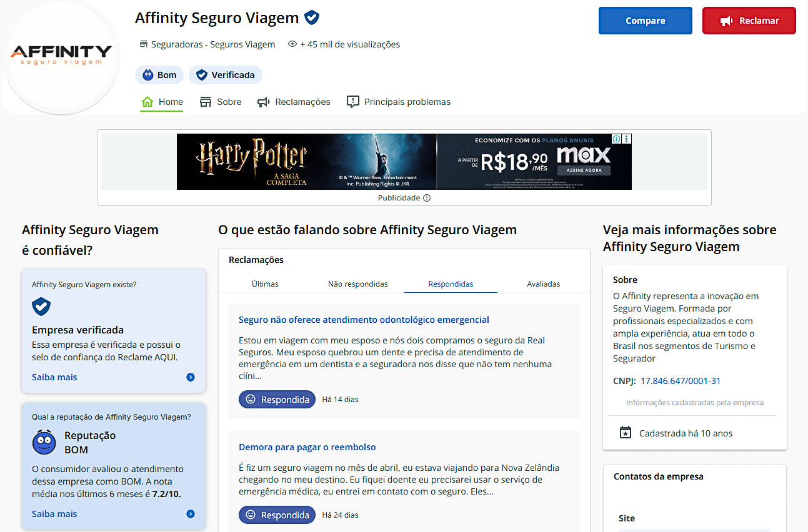Viewport: 808px width, 532px height.
Task: Click the text + 45 mil de visualizações
Action: [350, 44]
